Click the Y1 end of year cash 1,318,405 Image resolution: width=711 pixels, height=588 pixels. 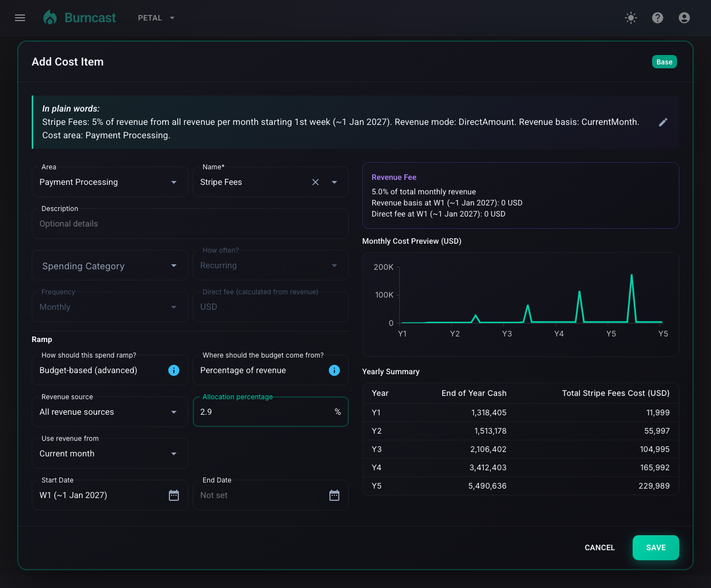click(489, 413)
